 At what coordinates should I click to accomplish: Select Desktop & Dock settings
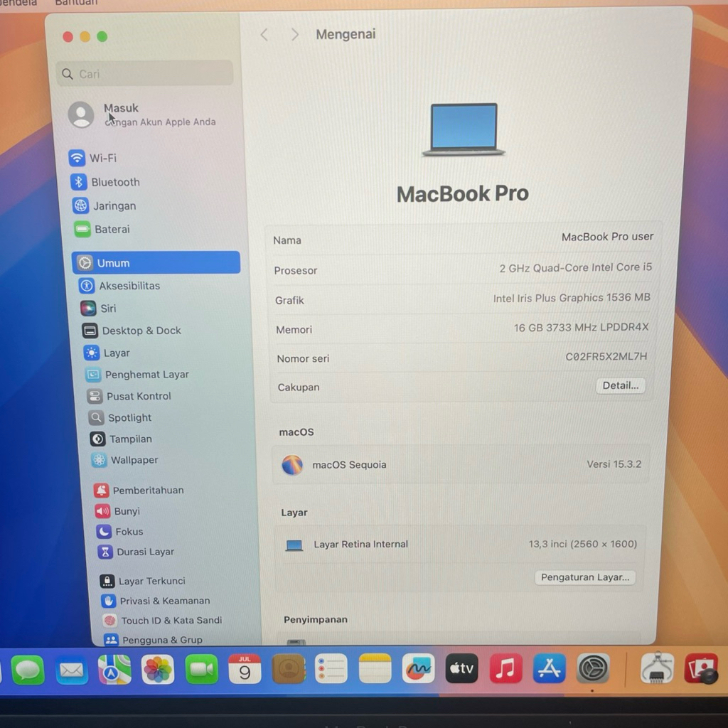(132, 331)
